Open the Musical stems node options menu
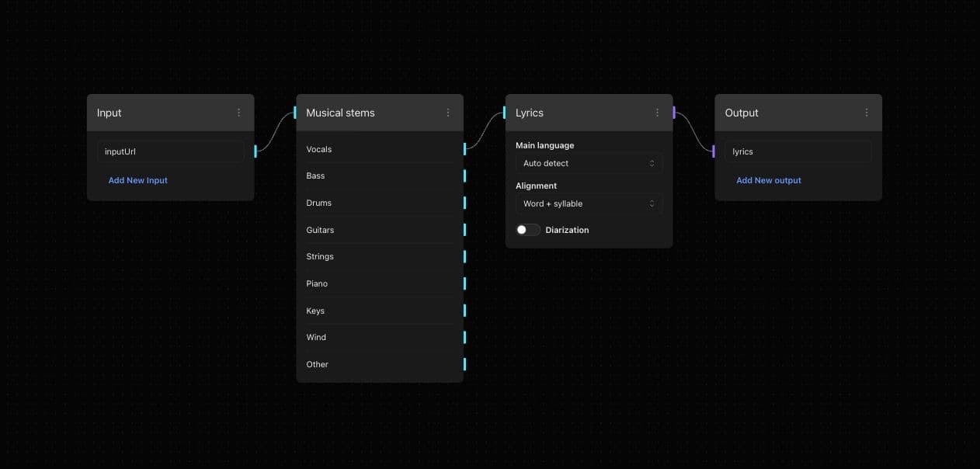This screenshot has width=980, height=469. tap(447, 113)
